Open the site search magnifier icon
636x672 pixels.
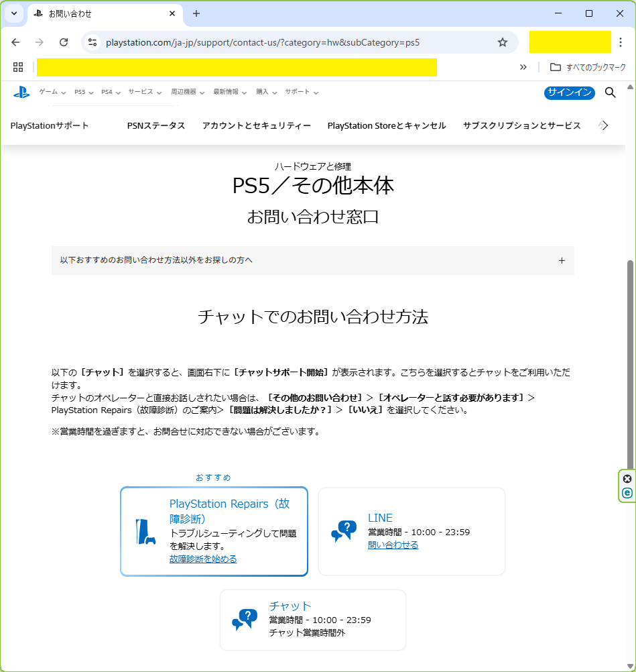point(610,93)
